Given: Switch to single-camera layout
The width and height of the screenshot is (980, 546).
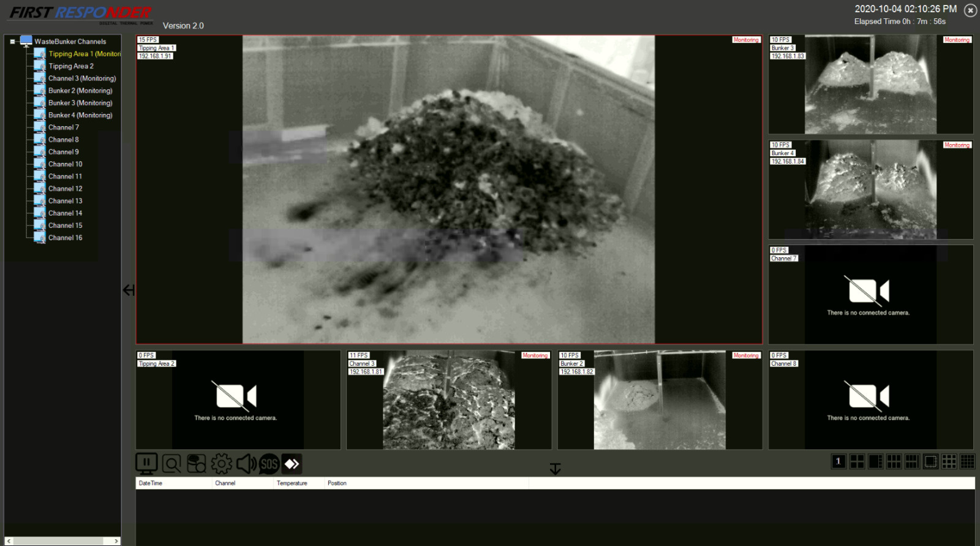Looking at the screenshot, I should click(839, 461).
